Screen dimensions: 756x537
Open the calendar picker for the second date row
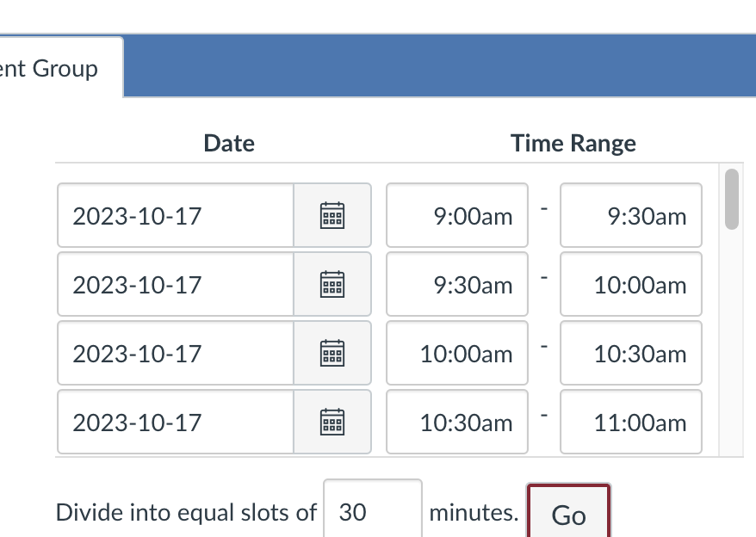[x=332, y=284]
